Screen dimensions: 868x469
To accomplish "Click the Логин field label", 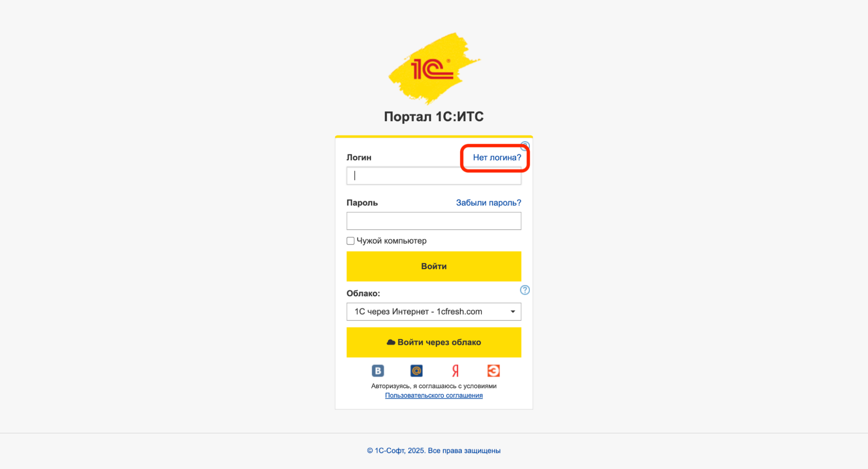I will tap(359, 158).
